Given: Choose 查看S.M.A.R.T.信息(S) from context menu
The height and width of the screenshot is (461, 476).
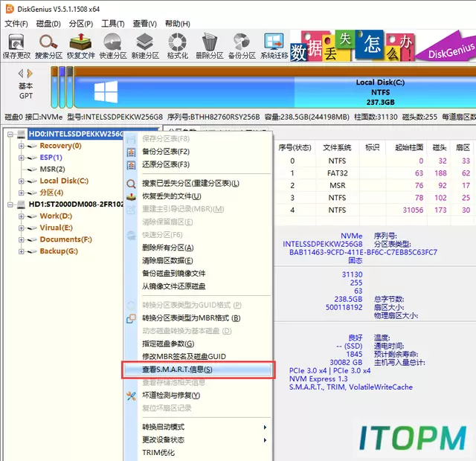Looking at the screenshot, I should pyautogui.click(x=198, y=370).
